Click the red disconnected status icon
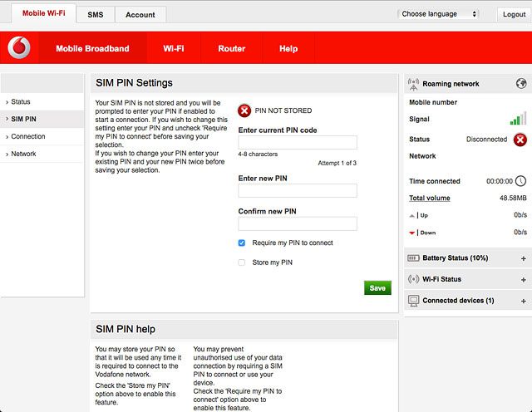Image resolution: width=532 pixels, height=412 pixels. click(520, 140)
